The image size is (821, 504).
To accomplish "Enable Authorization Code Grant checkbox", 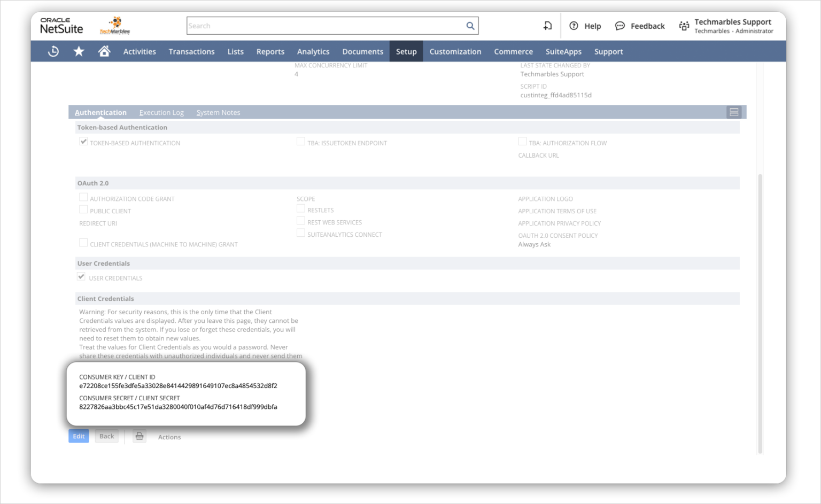I will 83,197.
